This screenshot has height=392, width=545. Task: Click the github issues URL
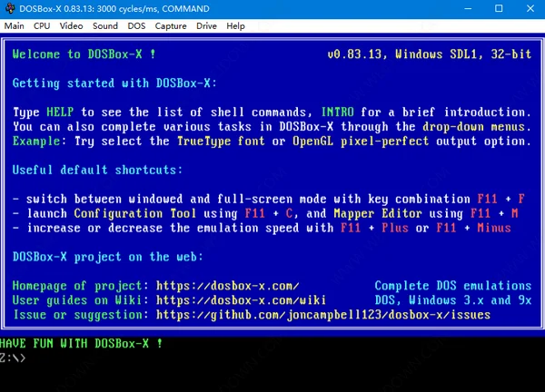pyautogui.click(x=323, y=315)
